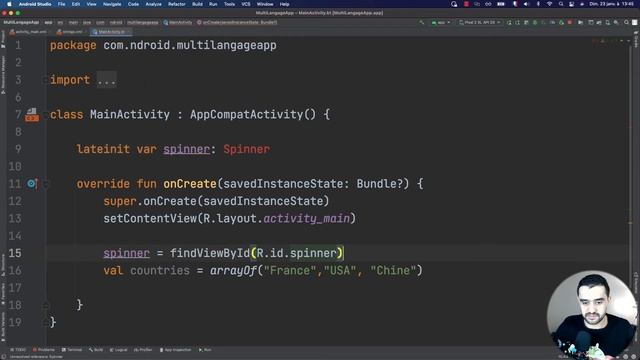Click the Make Project hammer icon

pyautogui.click(x=422, y=22)
